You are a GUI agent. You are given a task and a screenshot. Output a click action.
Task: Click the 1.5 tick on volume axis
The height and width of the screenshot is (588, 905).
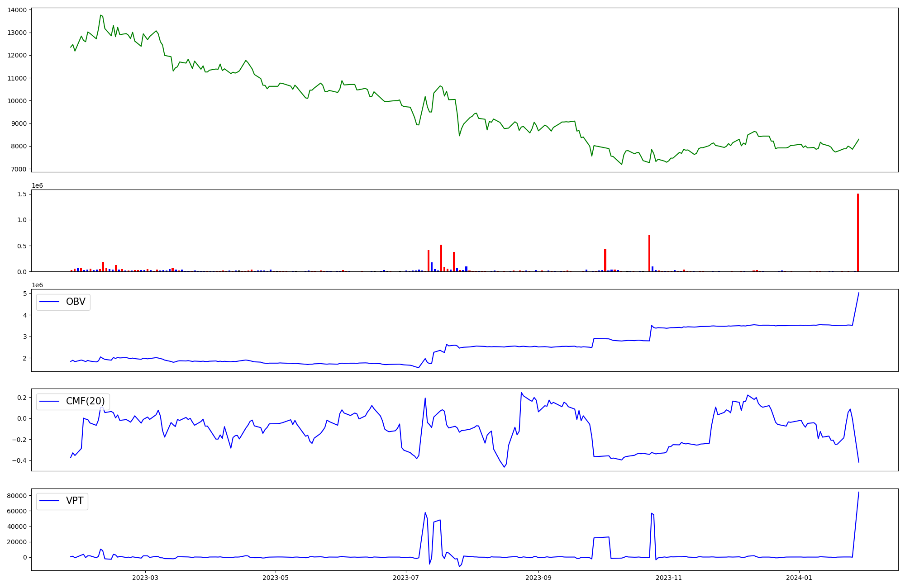click(23, 194)
